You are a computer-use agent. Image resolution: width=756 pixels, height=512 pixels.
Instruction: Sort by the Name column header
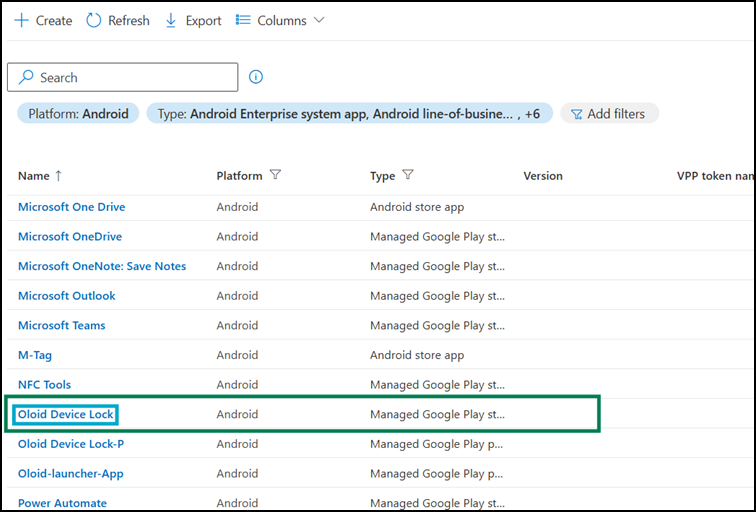coord(34,176)
